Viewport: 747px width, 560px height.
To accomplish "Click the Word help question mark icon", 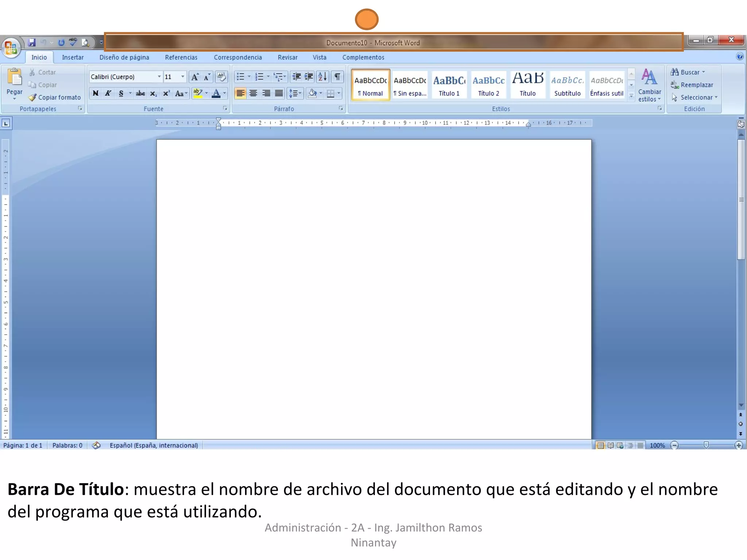I will pos(739,57).
